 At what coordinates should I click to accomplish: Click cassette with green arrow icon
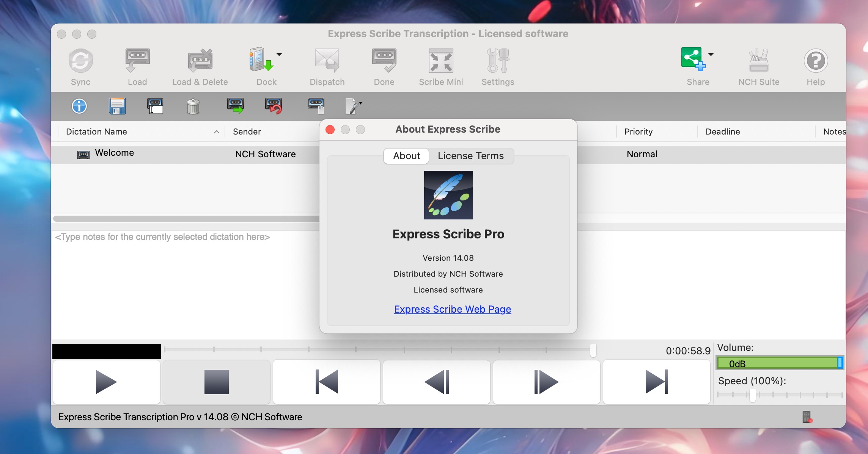tap(236, 106)
